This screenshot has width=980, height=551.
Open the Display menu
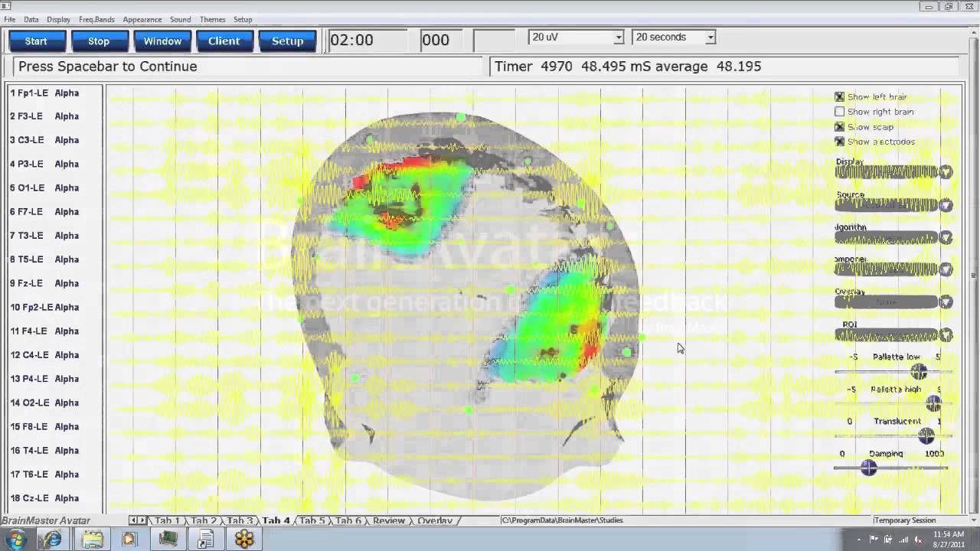pyautogui.click(x=59, y=19)
